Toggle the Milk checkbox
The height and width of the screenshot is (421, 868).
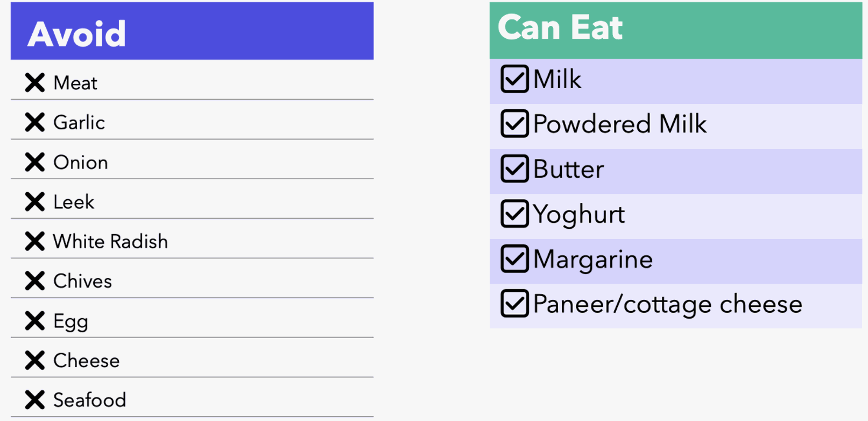point(514,79)
